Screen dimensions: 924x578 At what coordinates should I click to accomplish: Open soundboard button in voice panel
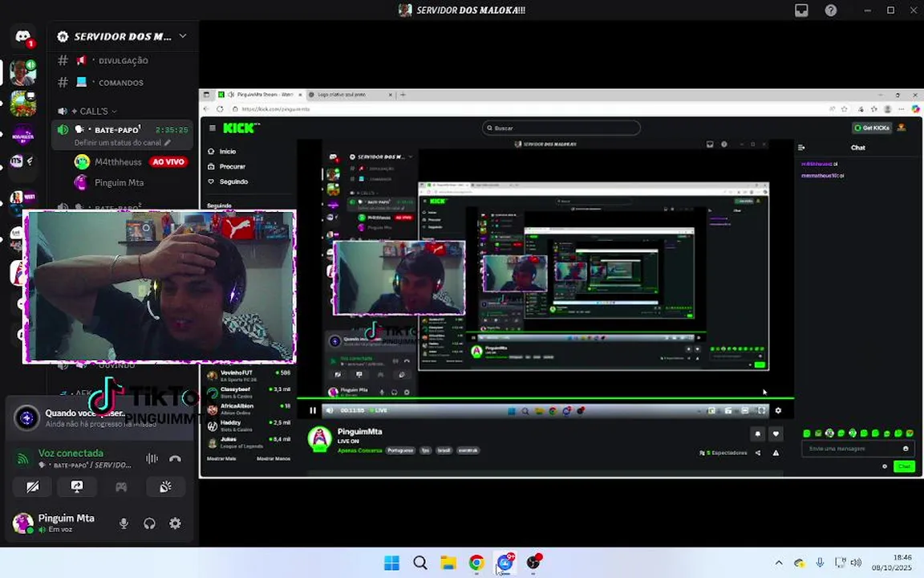[x=165, y=486]
